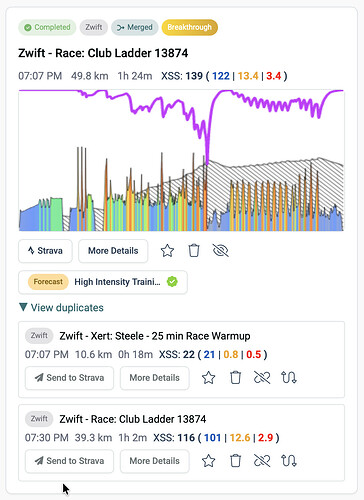The image size is (364, 500).
Task: Click the 1h 24m duration text
Action: [x=135, y=76]
